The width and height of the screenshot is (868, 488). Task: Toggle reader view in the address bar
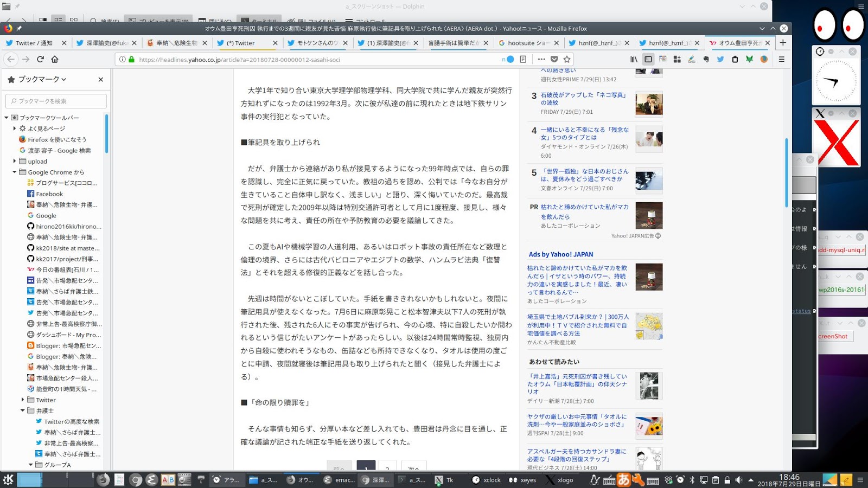point(523,59)
